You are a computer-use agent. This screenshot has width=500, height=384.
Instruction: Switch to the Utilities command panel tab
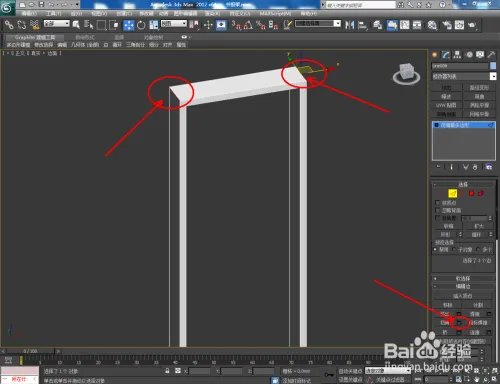point(491,55)
